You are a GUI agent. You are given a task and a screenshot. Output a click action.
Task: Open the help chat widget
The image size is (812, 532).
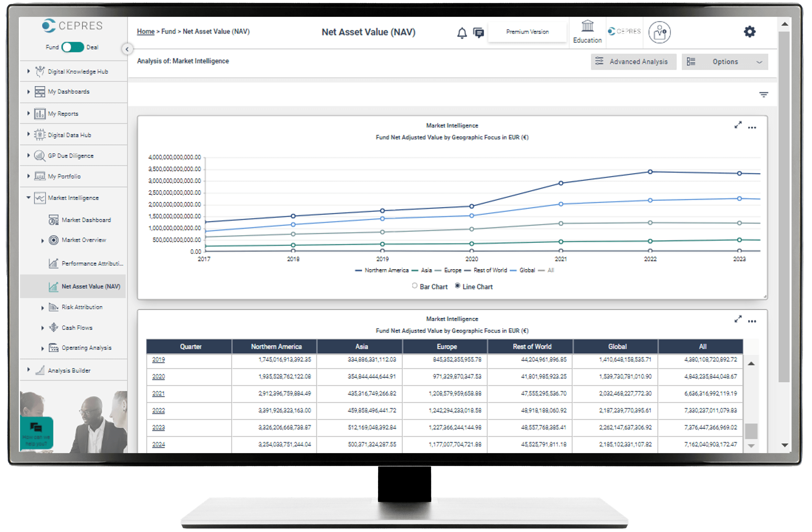pyautogui.click(x=37, y=433)
